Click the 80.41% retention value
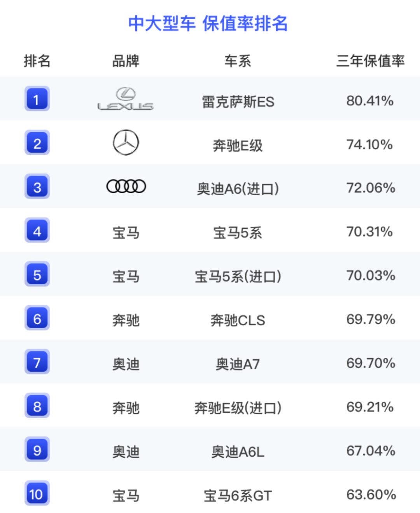The height and width of the screenshot is (513, 420). [x=370, y=101]
